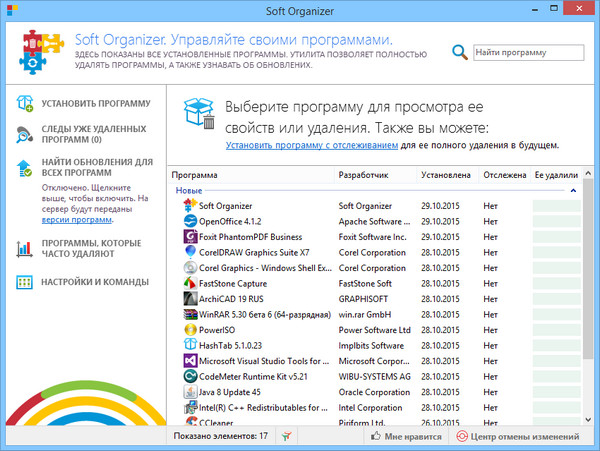Click the settings and commands icon
The image size is (600, 451).
pos(25,283)
